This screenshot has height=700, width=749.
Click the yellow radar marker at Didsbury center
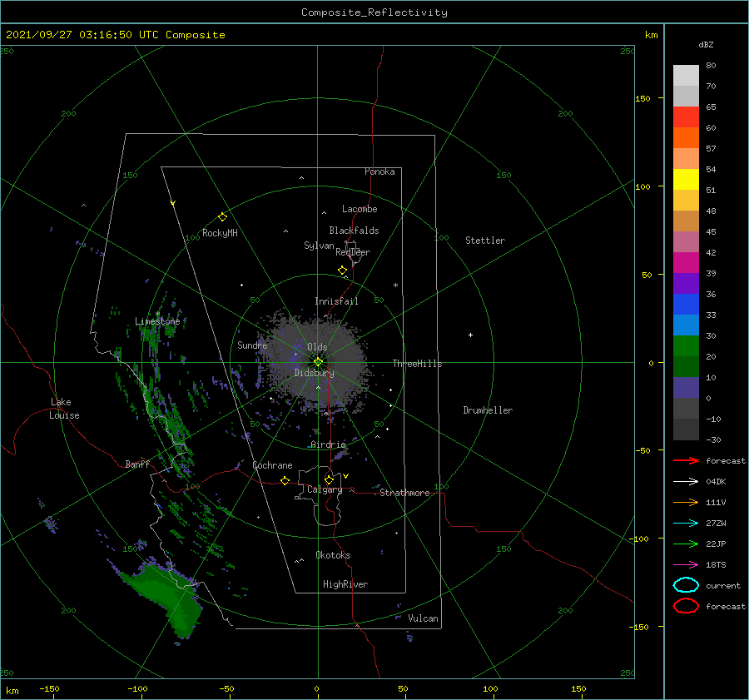318,362
